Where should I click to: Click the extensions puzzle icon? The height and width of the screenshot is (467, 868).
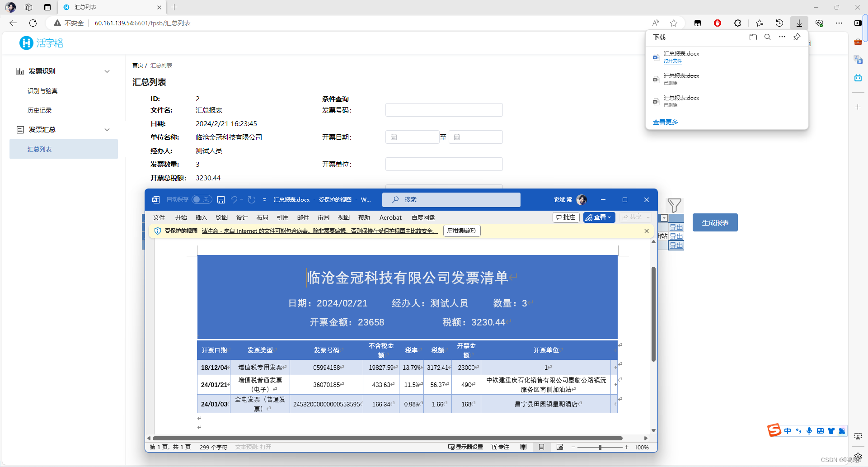coord(737,23)
